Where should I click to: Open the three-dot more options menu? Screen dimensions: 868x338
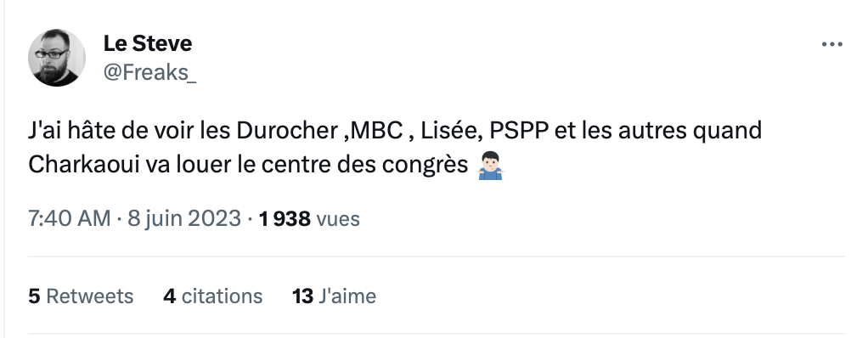tap(832, 45)
